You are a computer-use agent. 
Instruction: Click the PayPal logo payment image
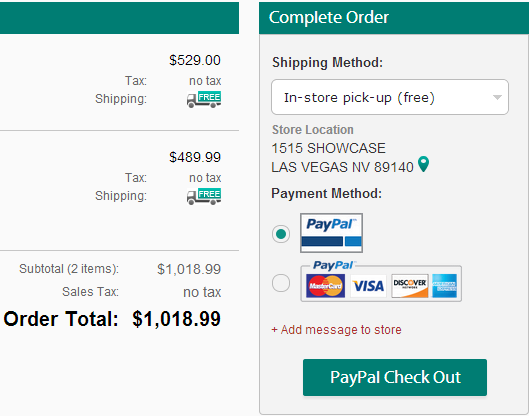[331, 233]
